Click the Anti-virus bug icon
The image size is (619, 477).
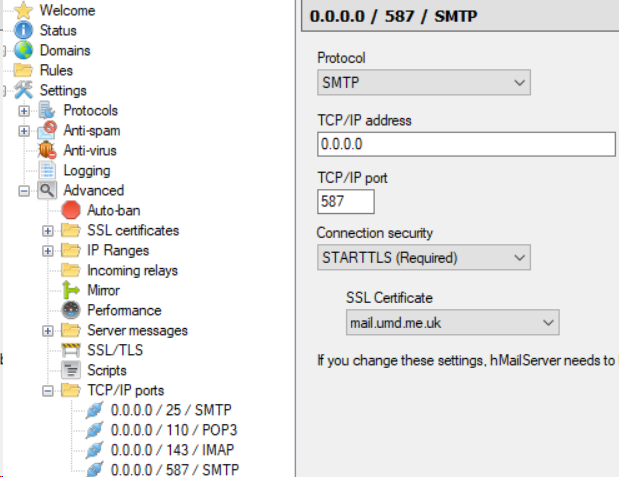[x=47, y=150]
